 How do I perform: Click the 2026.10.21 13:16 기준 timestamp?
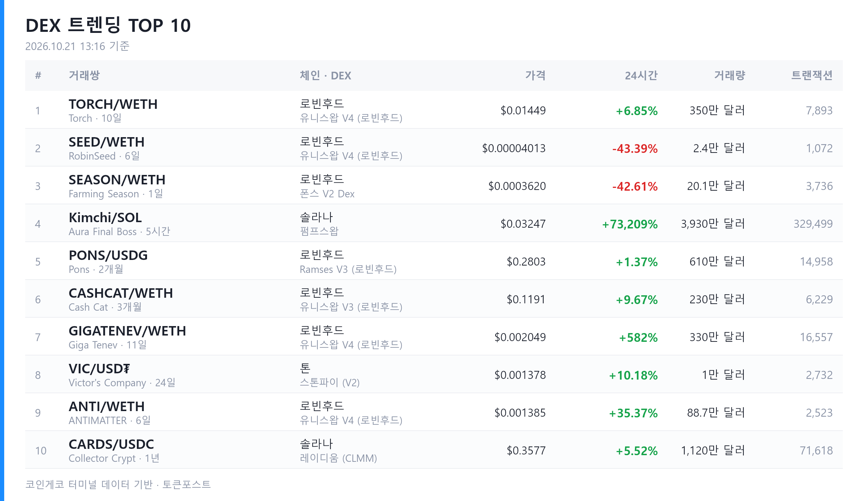tap(77, 46)
